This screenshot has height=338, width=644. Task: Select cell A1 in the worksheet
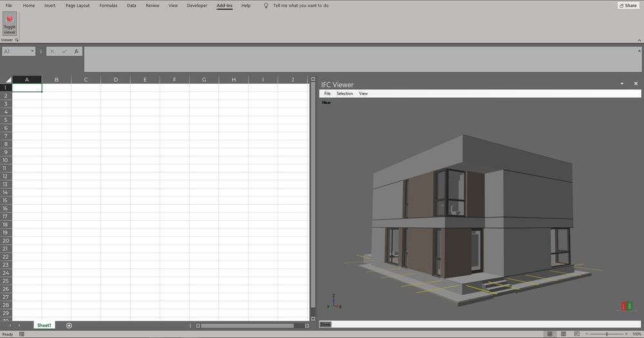[27, 88]
